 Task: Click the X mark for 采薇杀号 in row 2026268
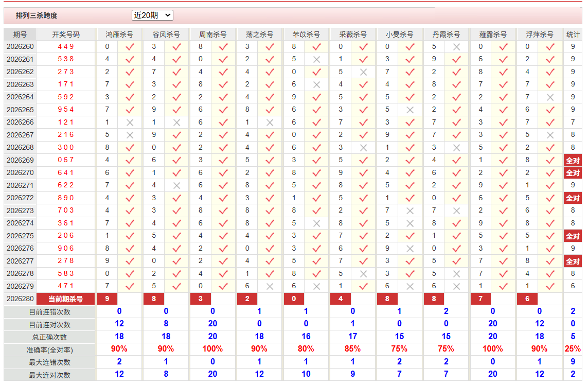(x=363, y=148)
